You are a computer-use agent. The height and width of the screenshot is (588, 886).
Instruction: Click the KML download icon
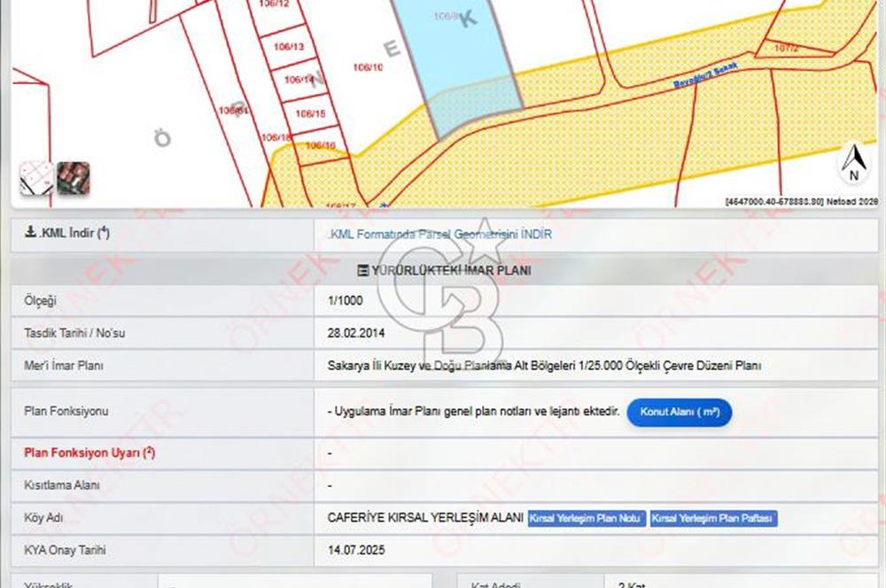click(30, 232)
